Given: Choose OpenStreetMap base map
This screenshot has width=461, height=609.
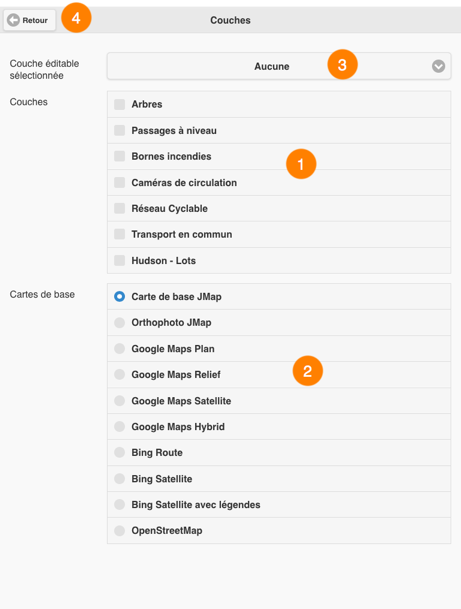Looking at the screenshot, I should point(120,531).
